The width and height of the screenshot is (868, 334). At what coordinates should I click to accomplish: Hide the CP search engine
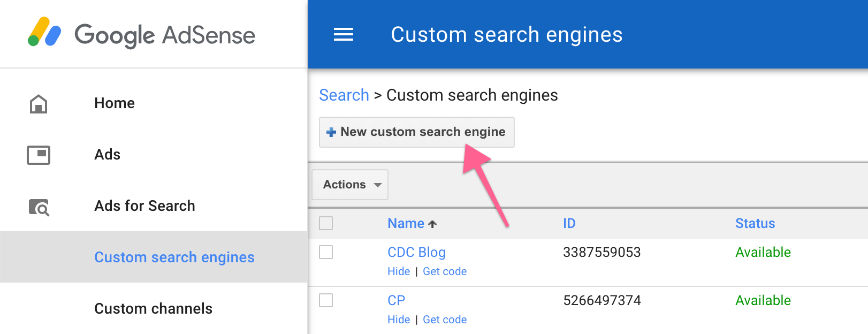pos(399,320)
